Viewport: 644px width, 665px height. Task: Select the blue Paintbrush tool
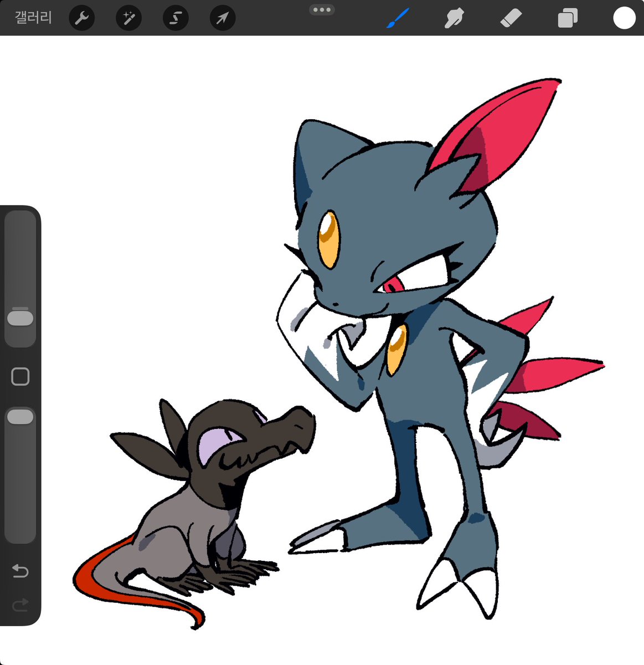click(398, 18)
